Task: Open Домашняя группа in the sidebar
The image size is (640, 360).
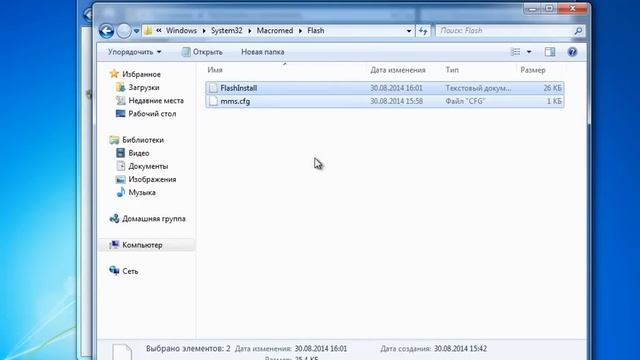Action: coord(153,219)
